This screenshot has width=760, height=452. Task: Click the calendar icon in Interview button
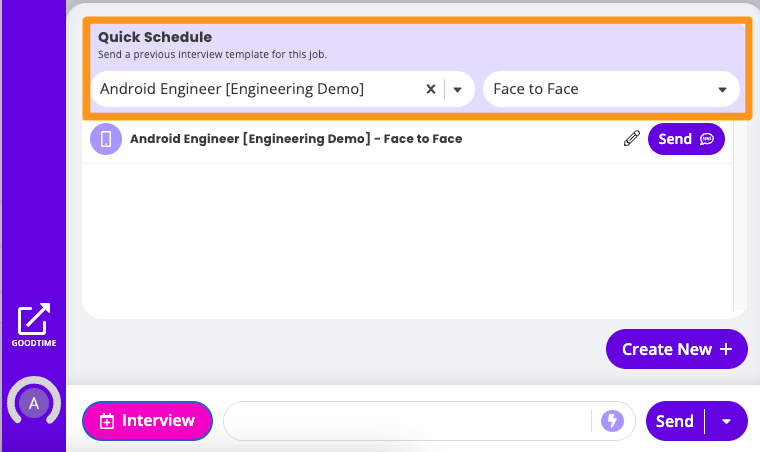[107, 421]
